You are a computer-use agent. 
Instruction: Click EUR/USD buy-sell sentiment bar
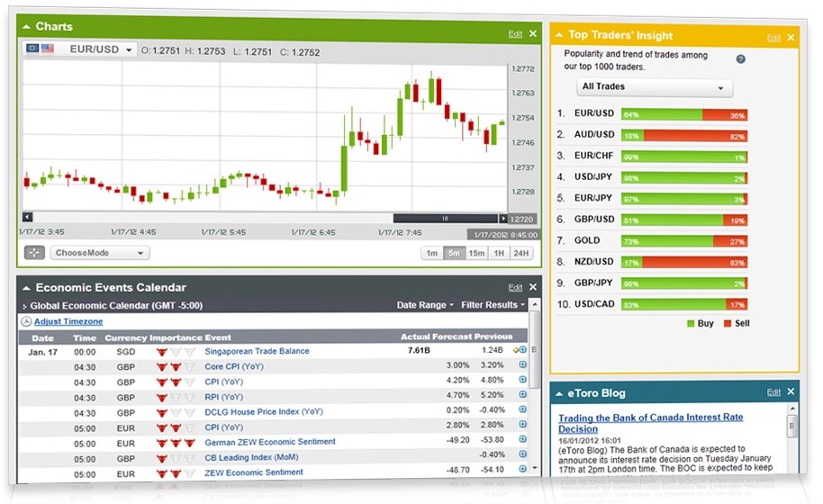[684, 115]
